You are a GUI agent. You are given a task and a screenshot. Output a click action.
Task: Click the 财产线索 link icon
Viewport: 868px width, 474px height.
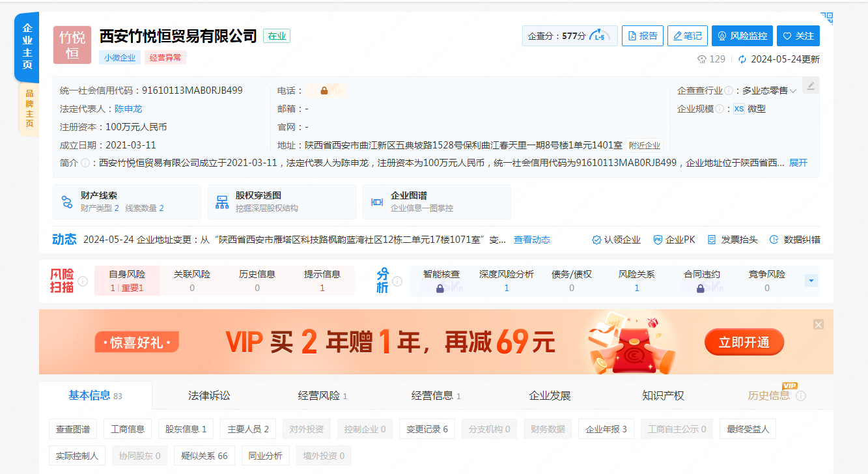67,202
